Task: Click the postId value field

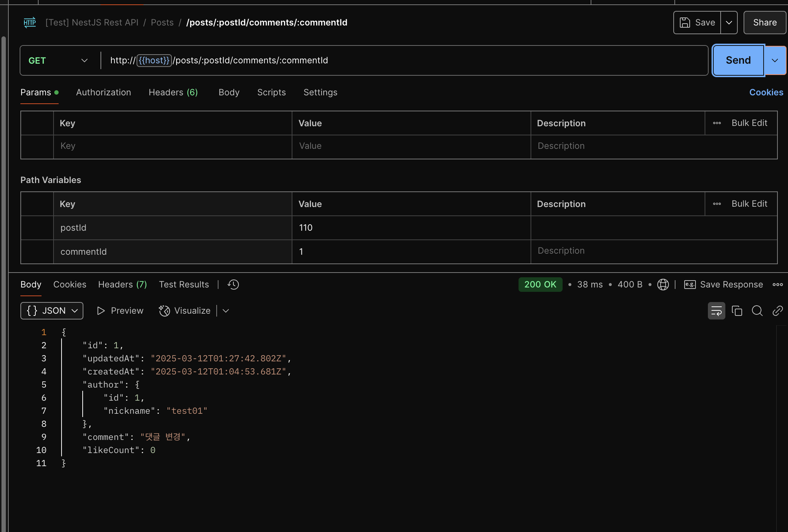Action: [x=411, y=228]
